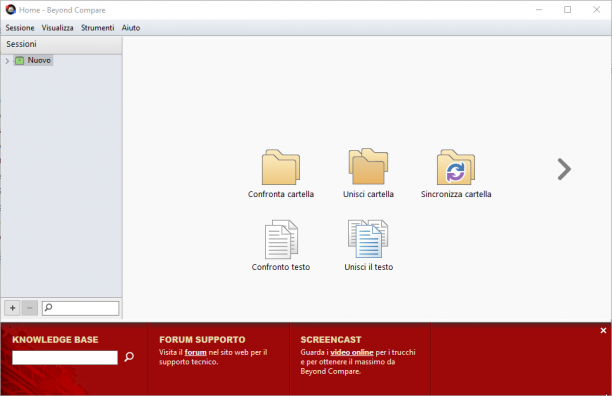Expand the Nuovo tree node
Viewport: 612px width, 396px height.
tap(7, 61)
